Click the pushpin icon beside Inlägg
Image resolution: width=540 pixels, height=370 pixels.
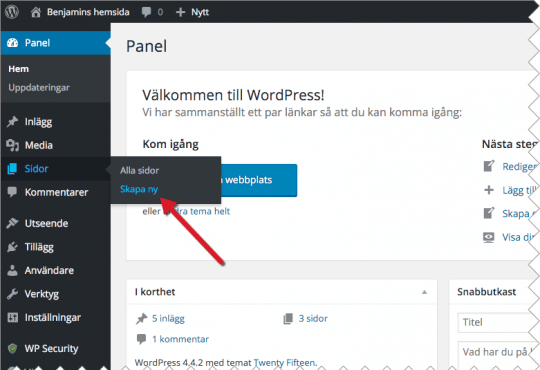pyautogui.click(x=12, y=122)
